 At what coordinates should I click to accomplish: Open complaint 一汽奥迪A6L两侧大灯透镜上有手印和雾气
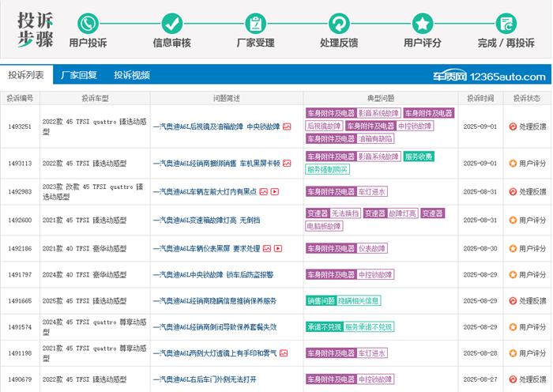point(215,352)
